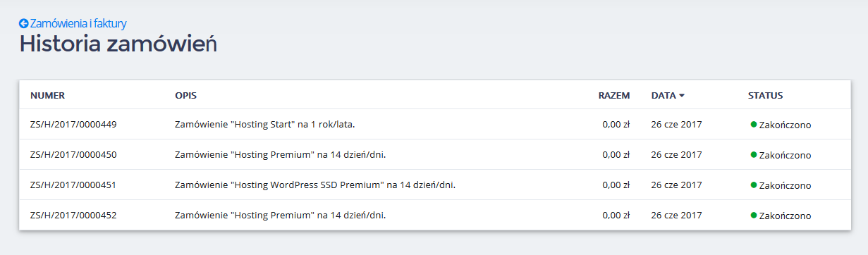Viewport: 868px width, 255px height.
Task: Click the green status dot of order 0000450
Action: (x=754, y=154)
